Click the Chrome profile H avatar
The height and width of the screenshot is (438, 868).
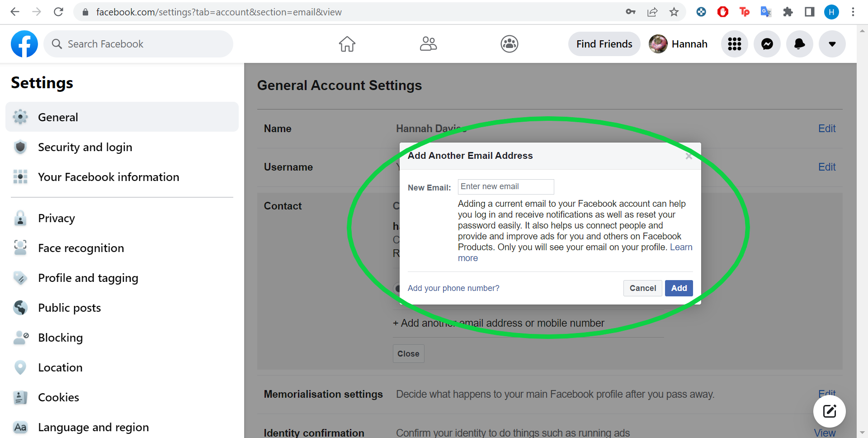click(x=831, y=12)
